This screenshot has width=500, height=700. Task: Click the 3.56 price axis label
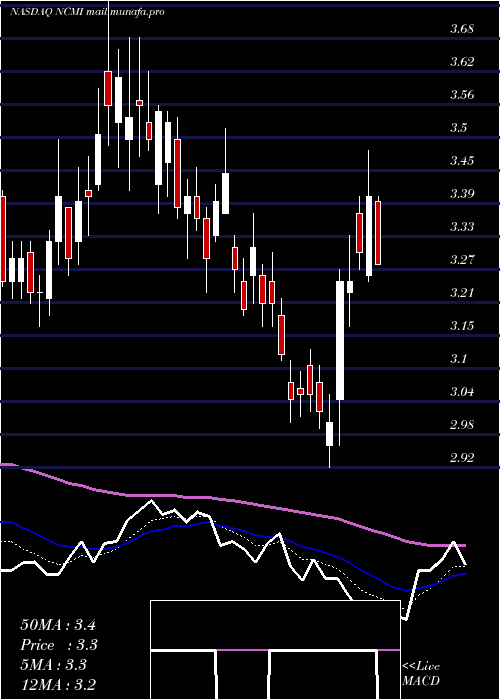(461, 95)
